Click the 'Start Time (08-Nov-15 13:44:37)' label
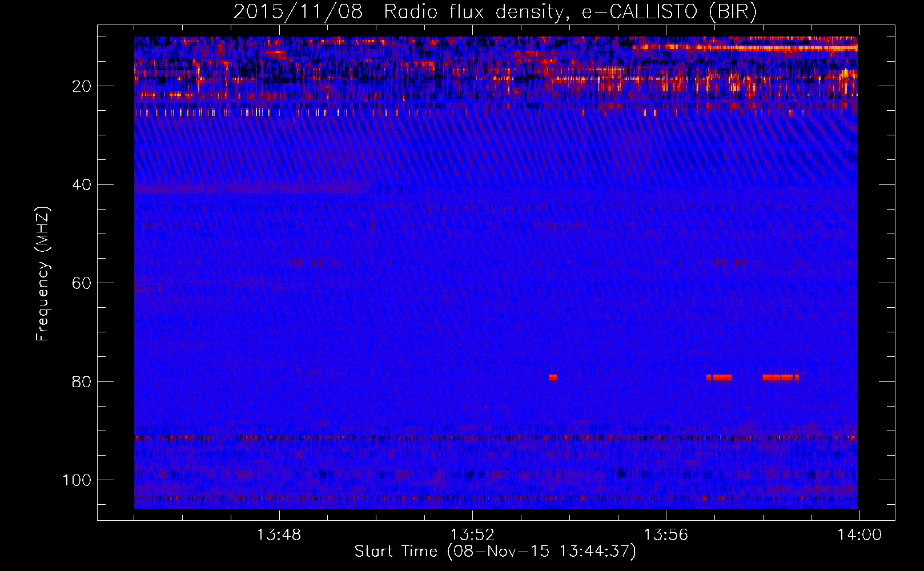This screenshot has height=571, width=924. (x=495, y=552)
